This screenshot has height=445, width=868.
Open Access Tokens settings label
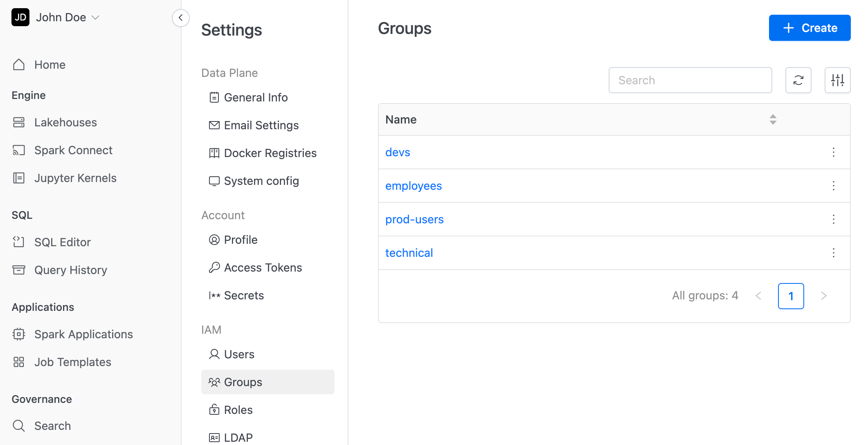pyautogui.click(x=263, y=267)
